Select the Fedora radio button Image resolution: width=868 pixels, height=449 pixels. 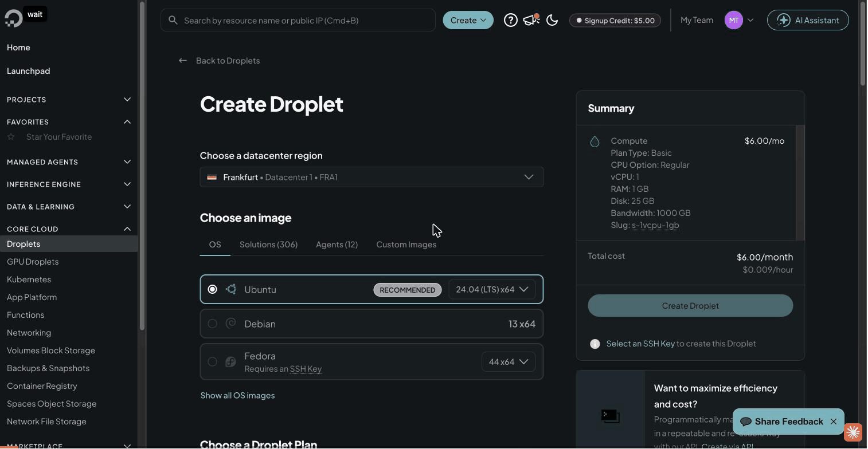(212, 362)
